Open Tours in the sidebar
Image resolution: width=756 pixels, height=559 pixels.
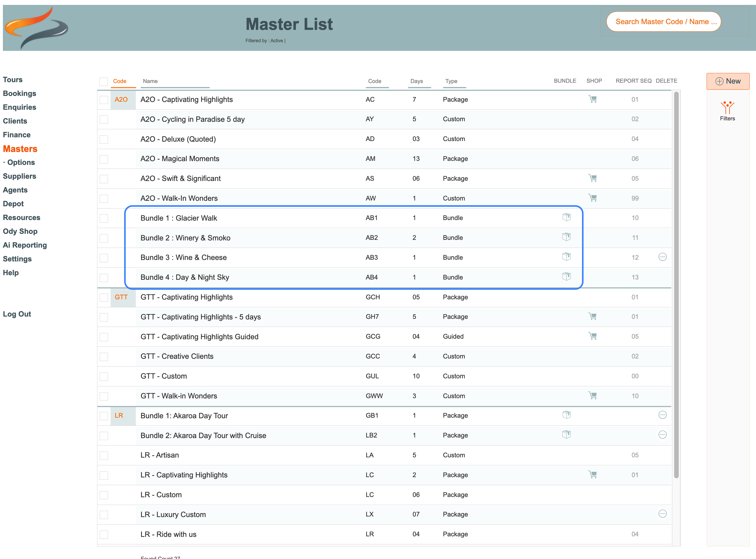(x=13, y=80)
